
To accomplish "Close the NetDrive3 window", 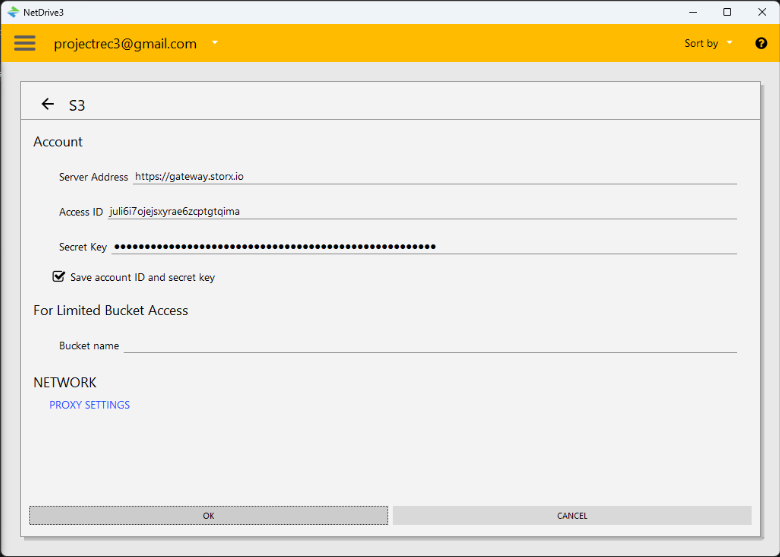I will [x=762, y=12].
